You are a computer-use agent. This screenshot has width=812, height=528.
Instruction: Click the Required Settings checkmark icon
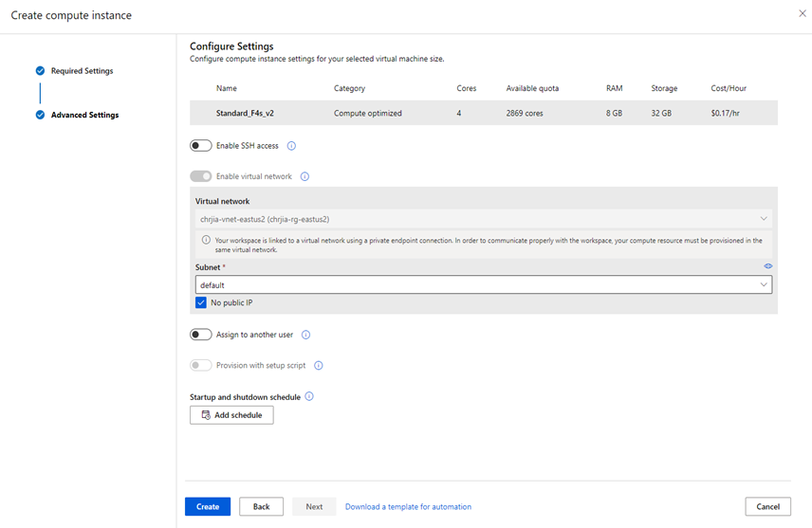point(40,71)
